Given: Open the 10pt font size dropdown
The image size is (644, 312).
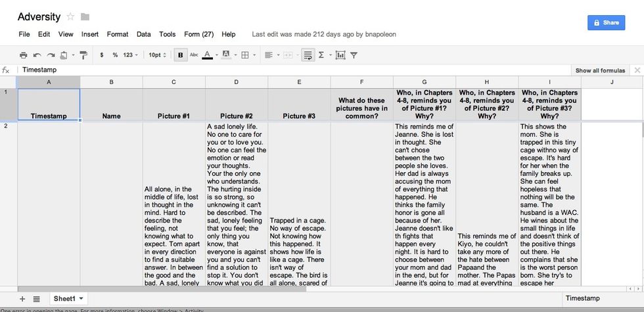Looking at the screenshot, I should point(158,55).
